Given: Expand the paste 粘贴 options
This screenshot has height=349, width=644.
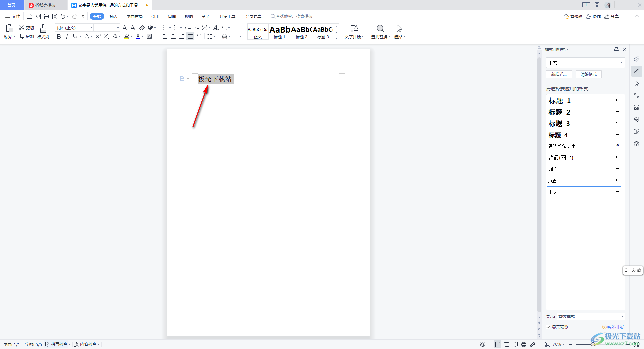Looking at the screenshot, I should [x=10, y=37].
